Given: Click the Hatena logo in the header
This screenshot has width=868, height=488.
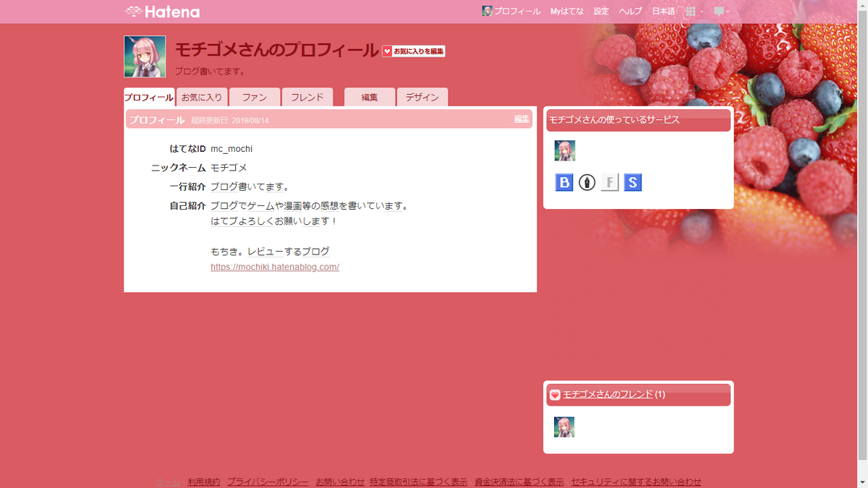Looking at the screenshot, I should (161, 11).
